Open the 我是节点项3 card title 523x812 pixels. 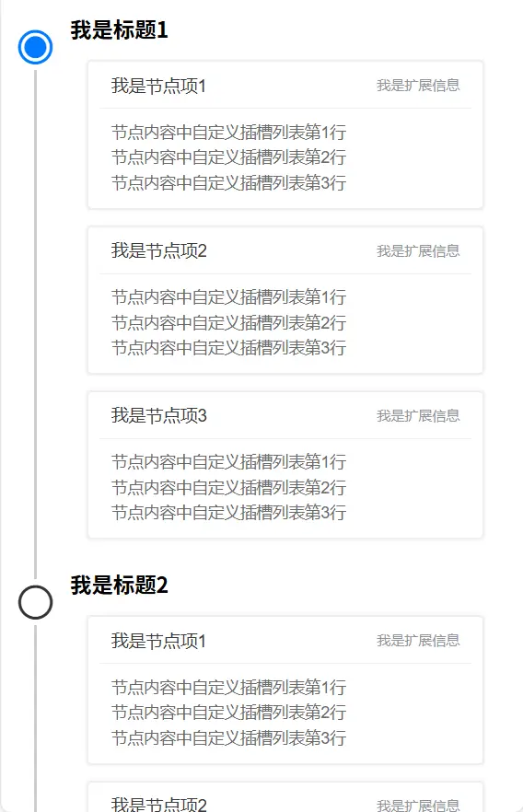(x=158, y=415)
